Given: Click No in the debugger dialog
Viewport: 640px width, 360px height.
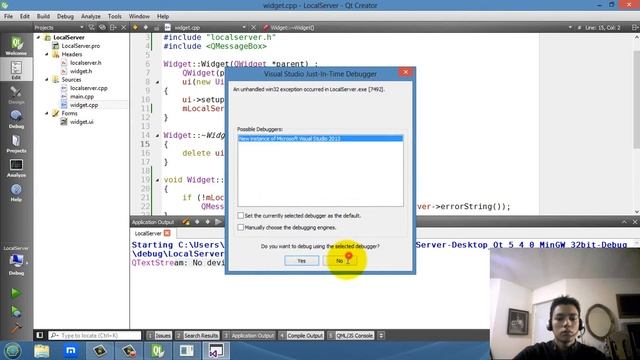Looking at the screenshot, I should click(340, 260).
